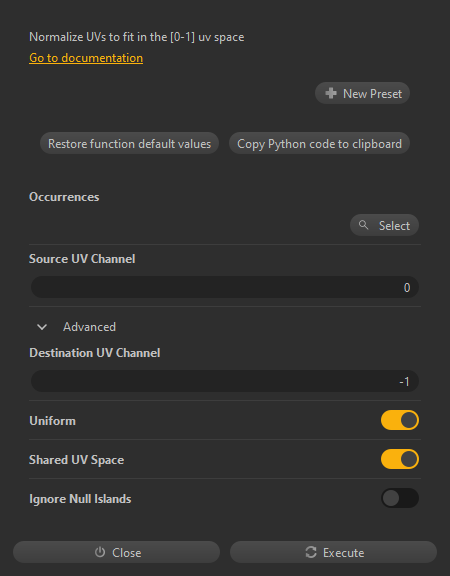The height and width of the screenshot is (576, 450).
Task: Click Select to choose occurrences
Action: pyautogui.click(x=384, y=225)
